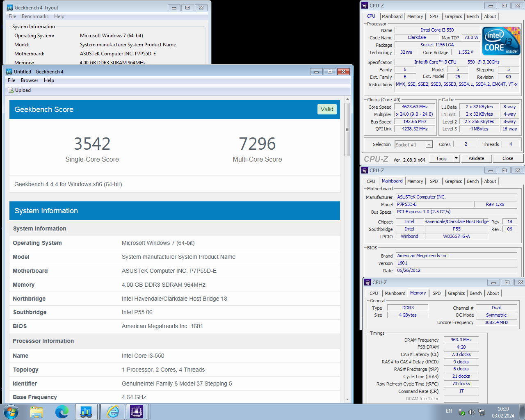The height and width of the screenshot is (420, 525).
Task: Open About tab in top CPU-Z window
Action: [x=490, y=16]
